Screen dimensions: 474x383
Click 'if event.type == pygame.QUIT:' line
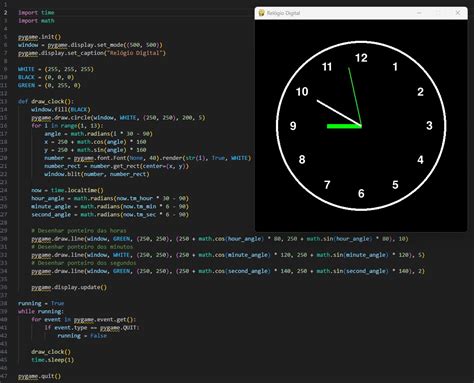point(92,328)
